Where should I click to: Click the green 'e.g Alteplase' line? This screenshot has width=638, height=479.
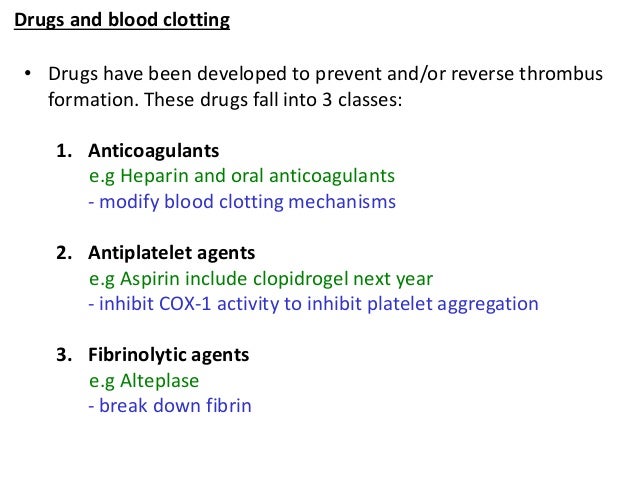coord(144,381)
